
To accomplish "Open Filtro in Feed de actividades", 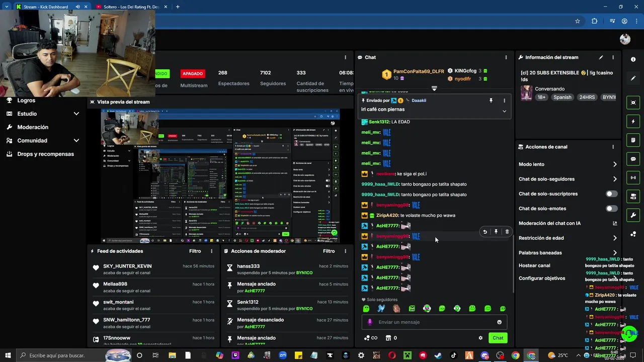I will click(x=195, y=251).
